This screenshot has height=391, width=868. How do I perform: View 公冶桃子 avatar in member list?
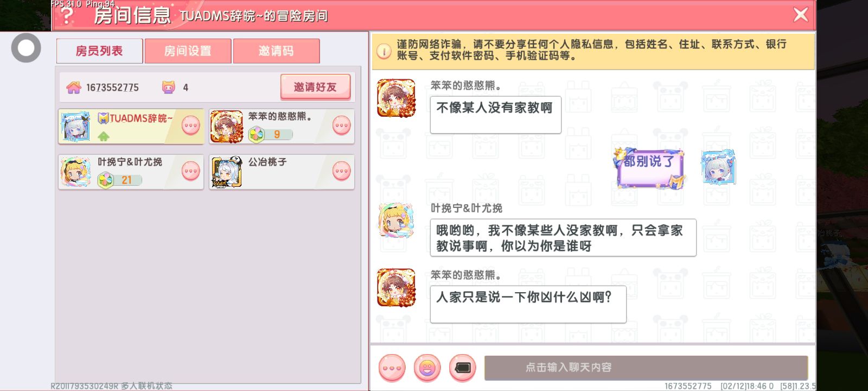coord(226,172)
